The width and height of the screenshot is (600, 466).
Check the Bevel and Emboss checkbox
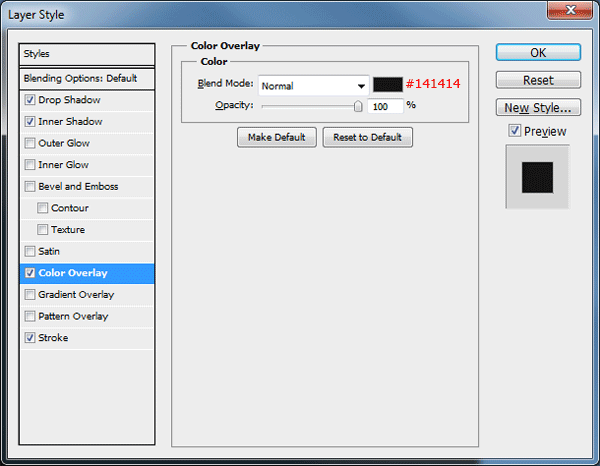point(30,186)
